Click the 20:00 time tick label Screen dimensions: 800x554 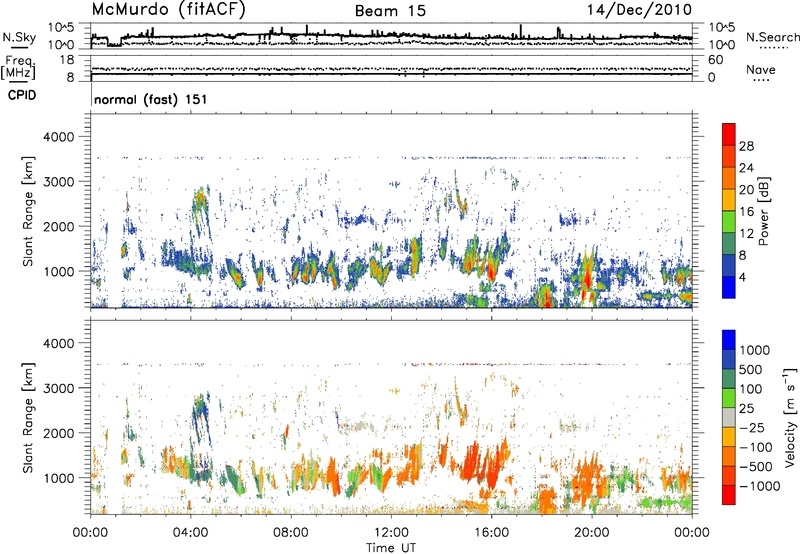pyautogui.click(x=591, y=533)
